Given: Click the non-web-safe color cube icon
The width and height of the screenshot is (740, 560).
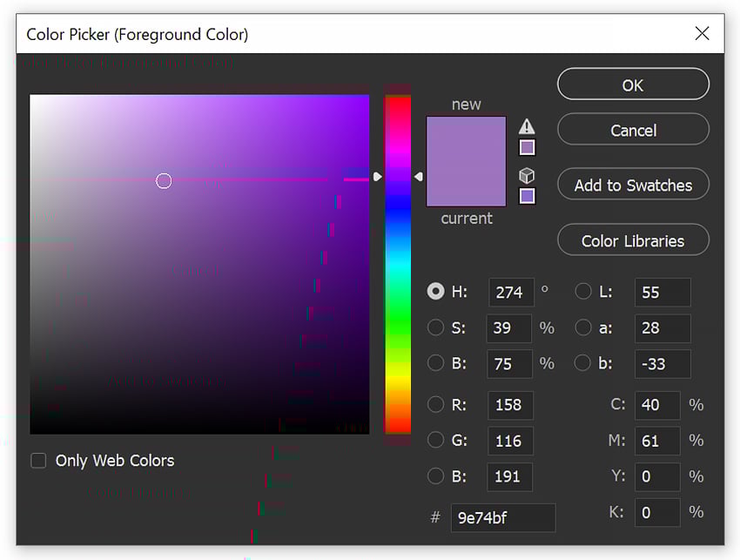Looking at the screenshot, I should coord(527,174).
